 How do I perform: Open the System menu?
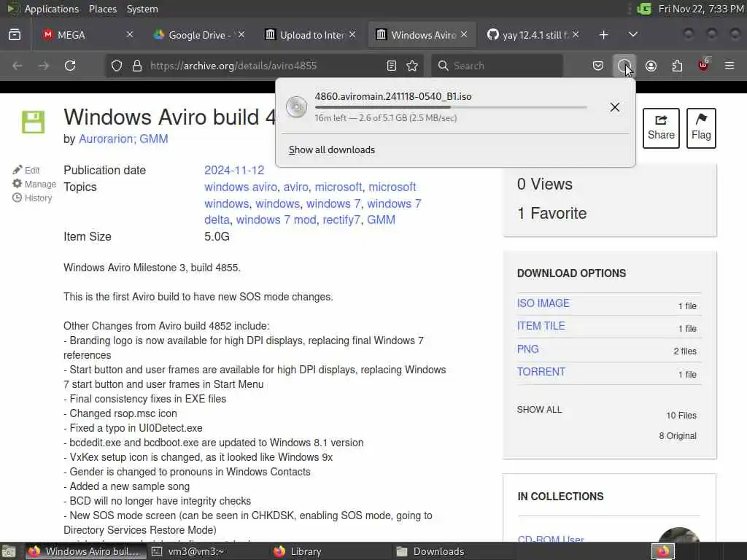pyautogui.click(x=142, y=9)
